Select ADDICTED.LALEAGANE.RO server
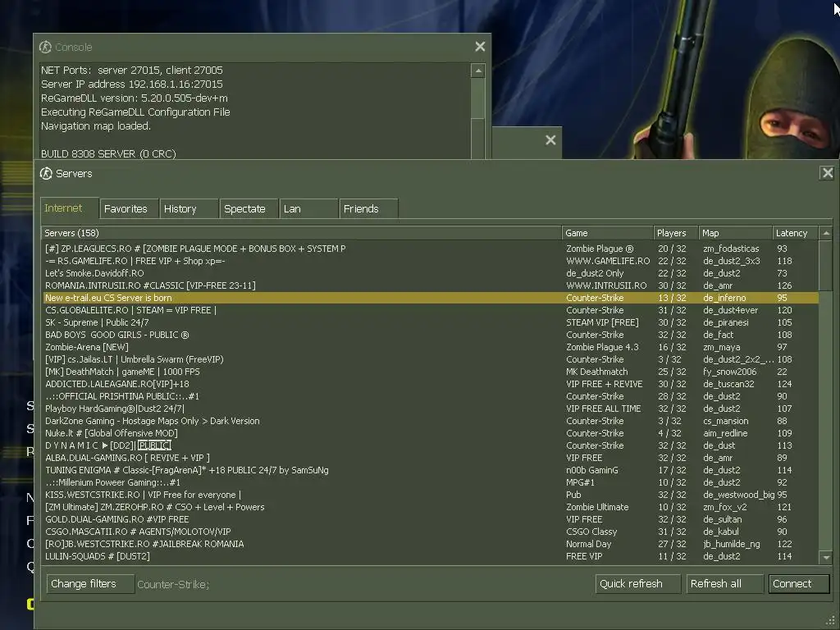The width and height of the screenshot is (840, 630). 431,384
